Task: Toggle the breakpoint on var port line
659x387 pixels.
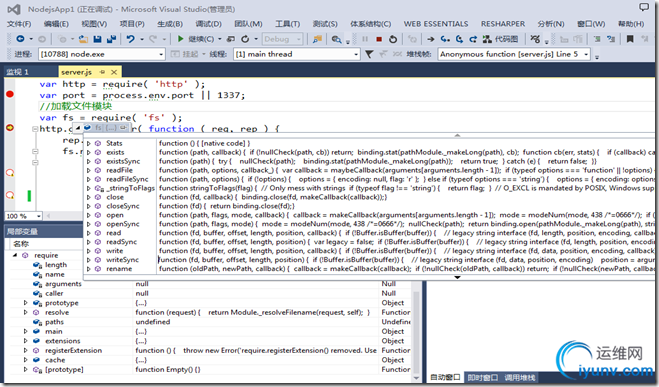Action: coord(10,94)
